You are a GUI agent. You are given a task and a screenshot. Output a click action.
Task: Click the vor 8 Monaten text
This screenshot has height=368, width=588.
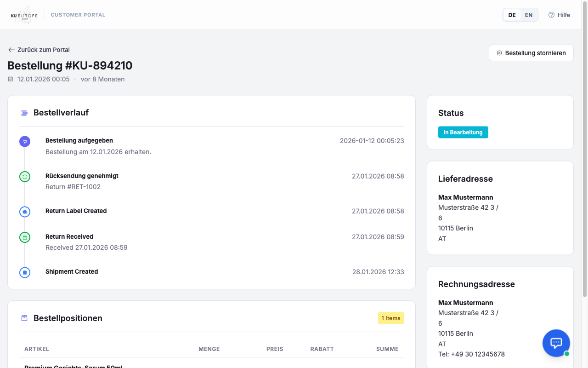(102, 79)
